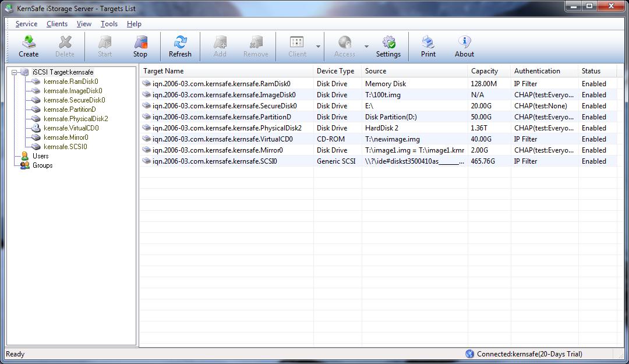Open the Tools menu
The width and height of the screenshot is (629, 364).
109,24
